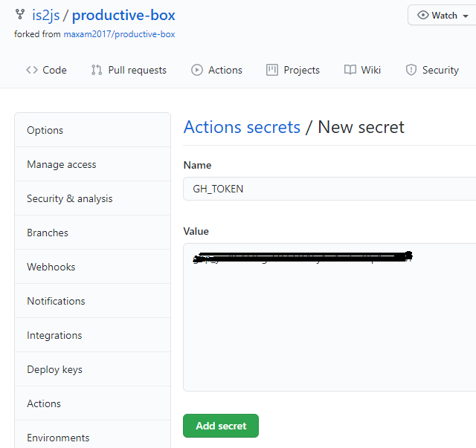The width and height of the screenshot is (476, 448).
Task: Click the Pull requests branch icon
Action: pos(97,70)
